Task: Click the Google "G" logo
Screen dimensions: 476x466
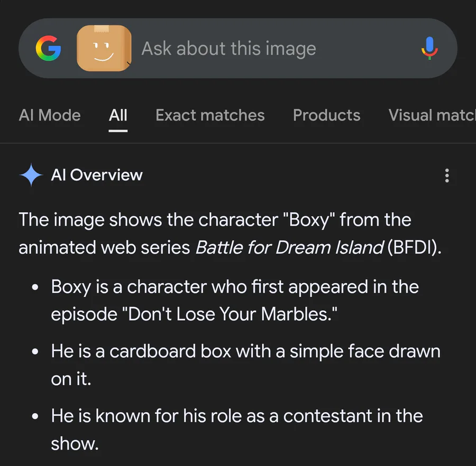Action: point(48,49)
